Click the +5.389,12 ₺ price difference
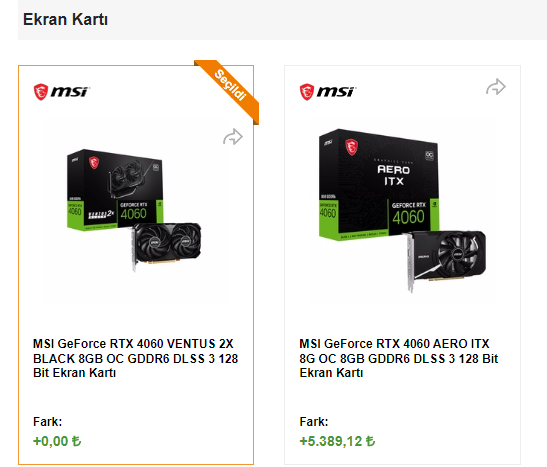The width and height of the screenshot is (547, 467). (x=337, y=441)
